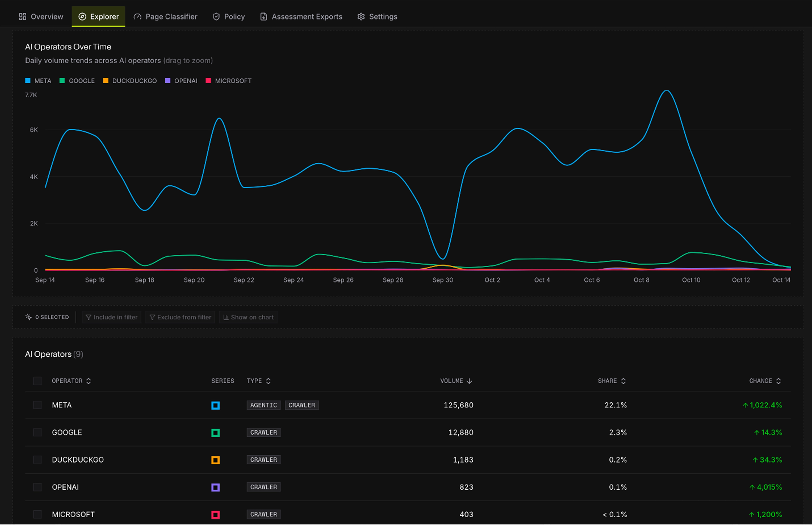The image size is (812, 525).
Task: Sort table by SHARE column
Action: point(612,381)
